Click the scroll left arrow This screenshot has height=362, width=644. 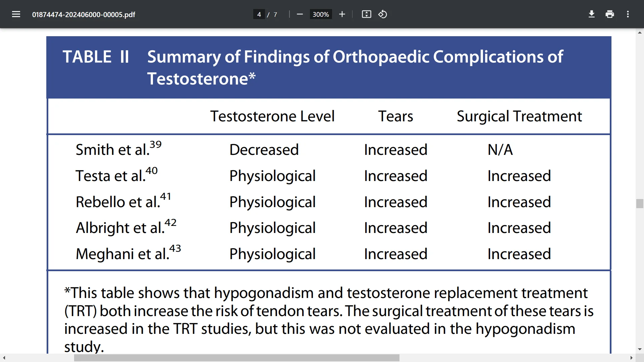(x=4, y=358)
